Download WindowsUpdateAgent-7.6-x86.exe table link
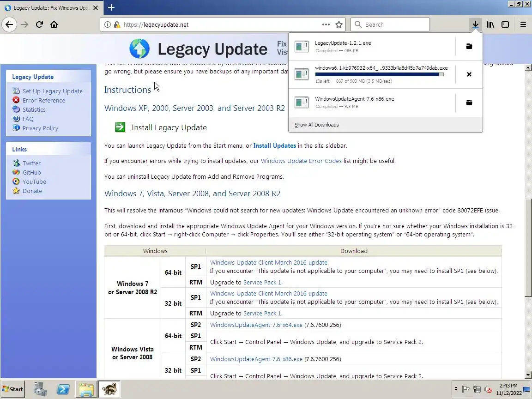The height and width of the screenshot is (399, 532). point(256,359)
